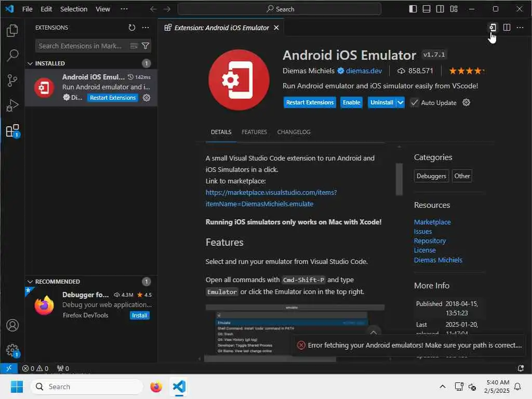532x399 pixels.
Task: Open the Extensions view icon
Action: point(12,130)
